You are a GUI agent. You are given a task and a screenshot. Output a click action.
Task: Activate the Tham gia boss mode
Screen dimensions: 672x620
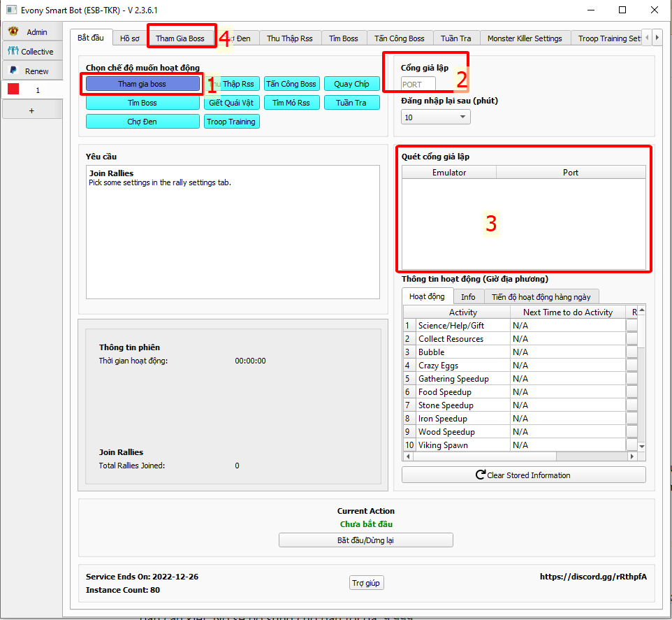[143, 84]
